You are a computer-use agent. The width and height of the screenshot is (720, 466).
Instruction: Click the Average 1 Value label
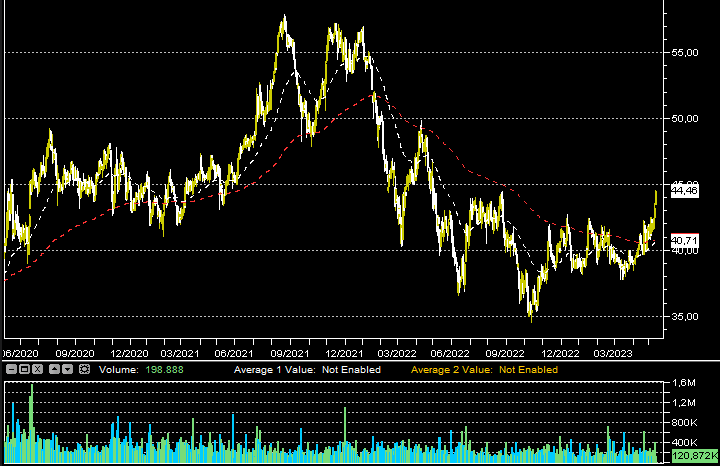click(x=275, y=370)
